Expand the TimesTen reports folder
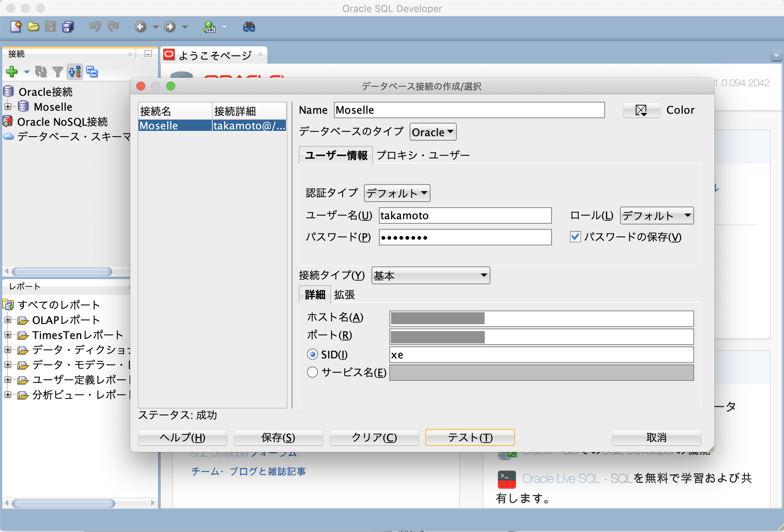 8,335
